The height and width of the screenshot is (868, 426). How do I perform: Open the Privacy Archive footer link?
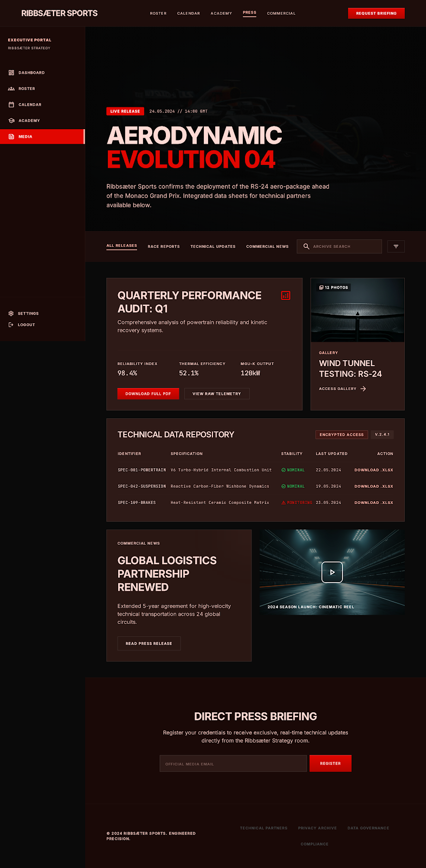[317, 828]
